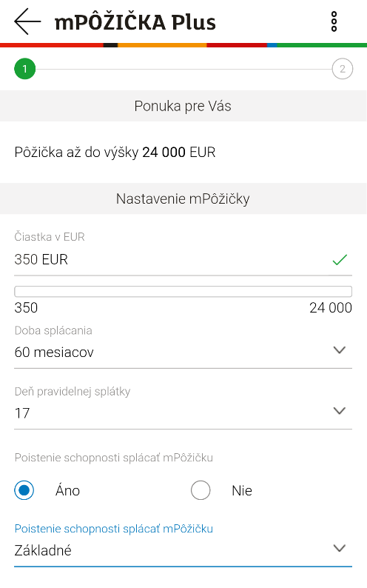The image size is (367, 588).
Task: Tap the Nastavenie mPôžičky section header
Action: point(183,198)
